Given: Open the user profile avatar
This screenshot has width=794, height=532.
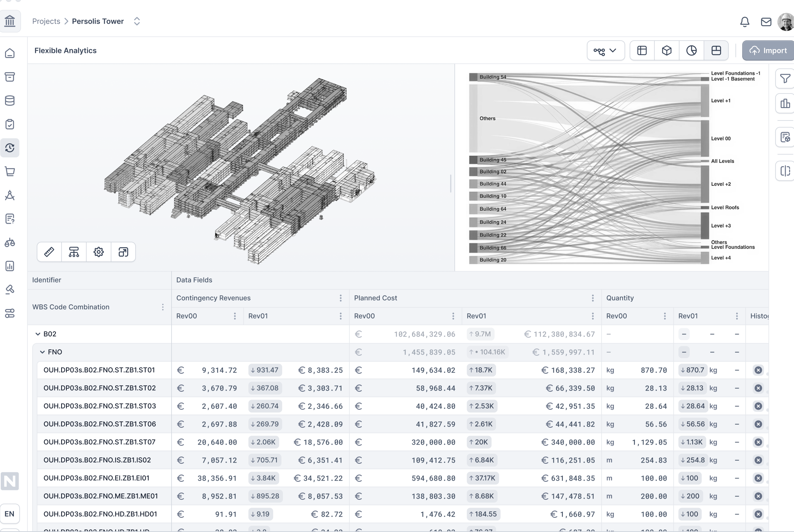Looking at the screenshot, I should pos(785,22).
